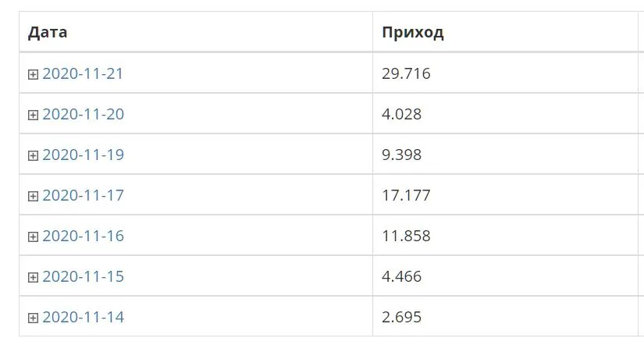Expand the 2020-11-19 row plus icon
Screen dimensions: 644x345
coord(33,155)
